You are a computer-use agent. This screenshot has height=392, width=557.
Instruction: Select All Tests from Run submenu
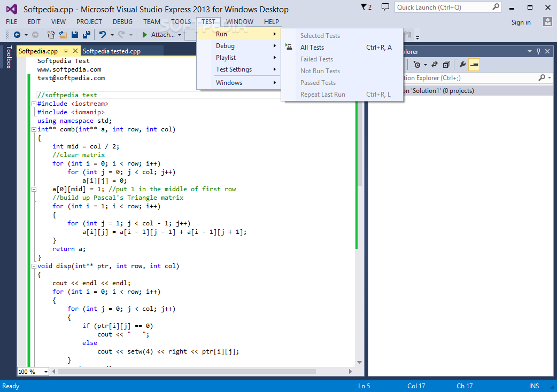(312, 48)
